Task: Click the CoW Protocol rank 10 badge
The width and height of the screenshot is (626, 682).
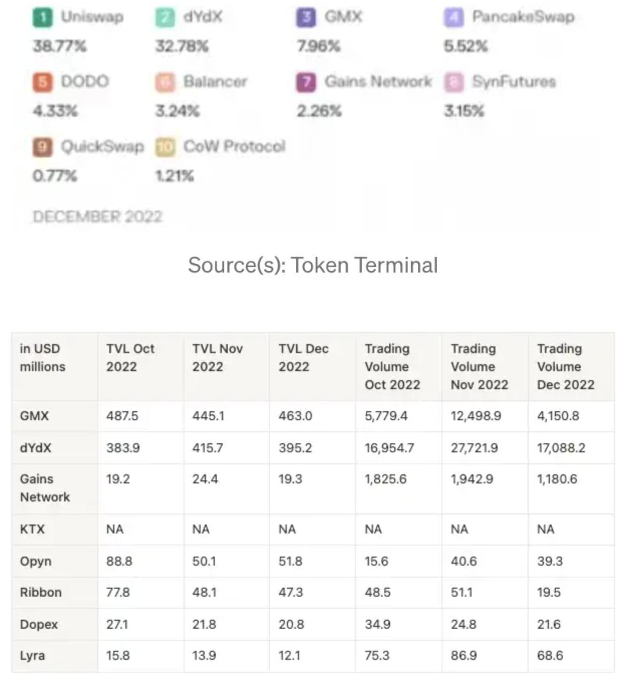Action: (x=165, y=147)
